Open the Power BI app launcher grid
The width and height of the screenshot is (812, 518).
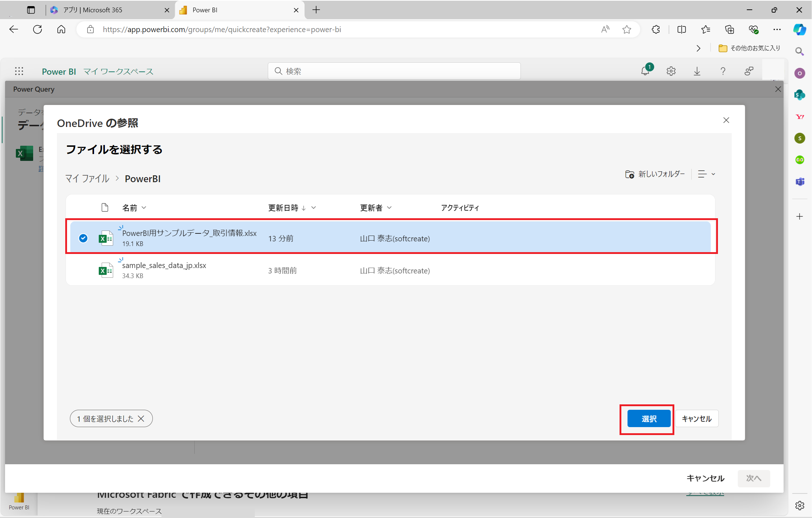point(19,71)
